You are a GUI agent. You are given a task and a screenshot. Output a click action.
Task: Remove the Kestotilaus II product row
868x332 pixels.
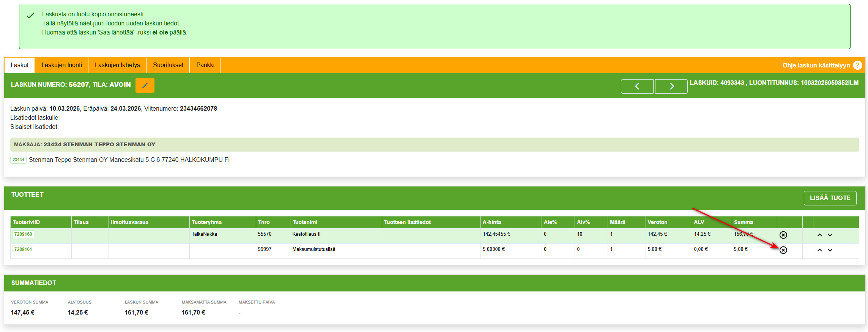pyautogui.click(x=783, y=235)
